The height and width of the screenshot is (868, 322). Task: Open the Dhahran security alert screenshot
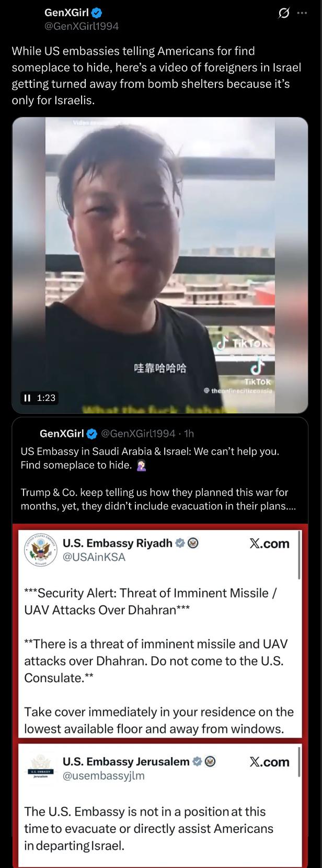click(x=160, y=633)
